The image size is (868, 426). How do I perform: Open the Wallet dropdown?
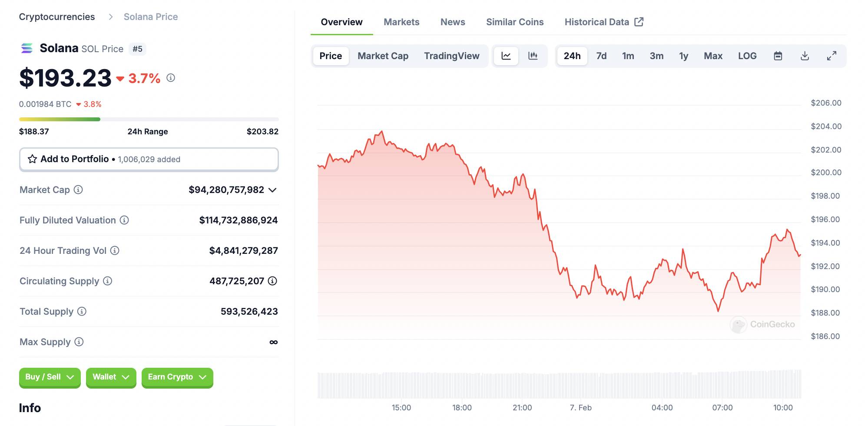pos(111,377)
